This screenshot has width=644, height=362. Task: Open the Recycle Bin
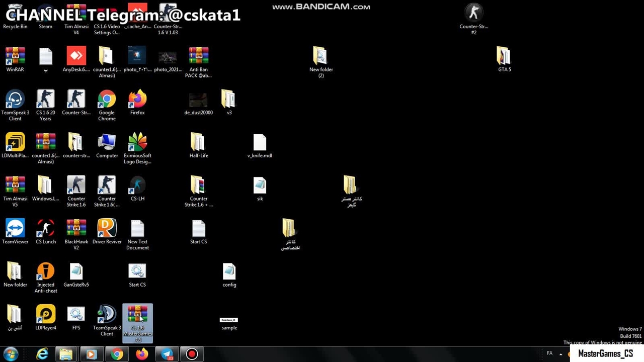(x=15, y=18)
